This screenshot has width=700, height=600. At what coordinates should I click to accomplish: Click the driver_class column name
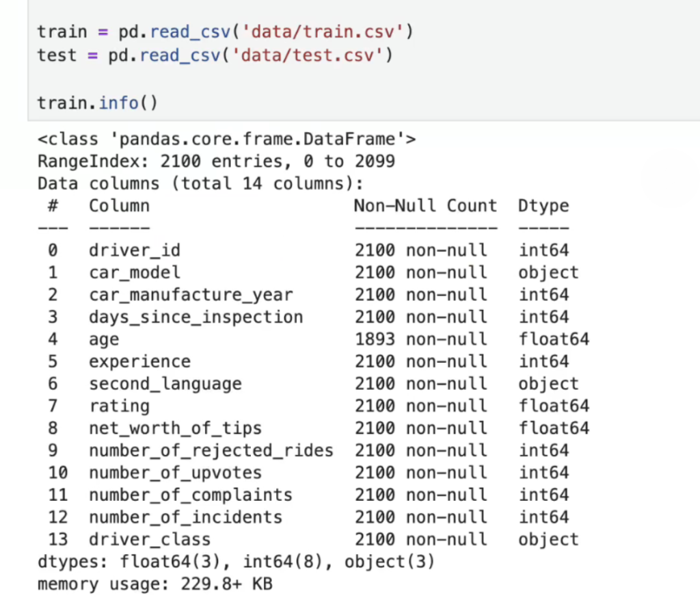150,540
